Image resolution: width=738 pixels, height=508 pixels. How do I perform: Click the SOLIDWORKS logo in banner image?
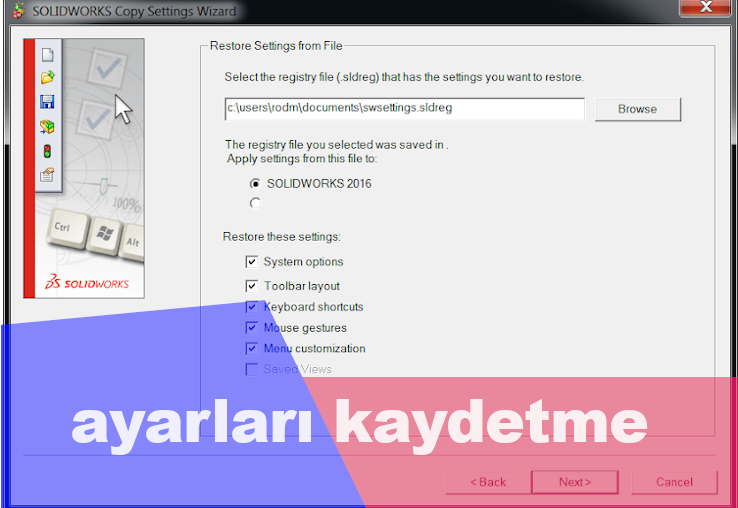click(89, 283)
